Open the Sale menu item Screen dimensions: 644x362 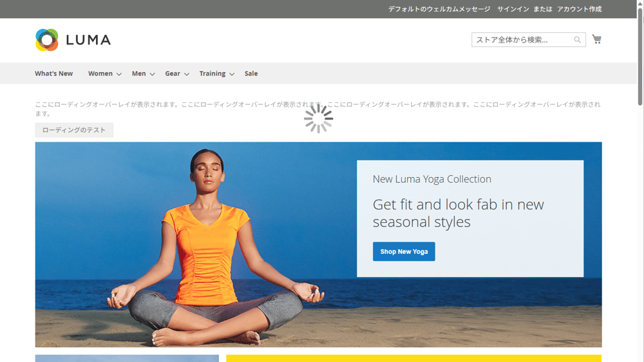coord(251,73)
